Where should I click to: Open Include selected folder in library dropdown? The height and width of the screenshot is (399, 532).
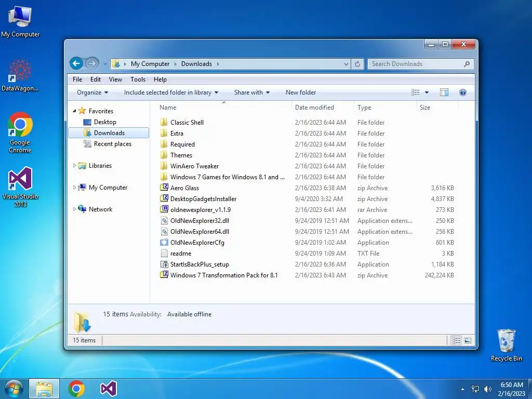tap(171, 92)
